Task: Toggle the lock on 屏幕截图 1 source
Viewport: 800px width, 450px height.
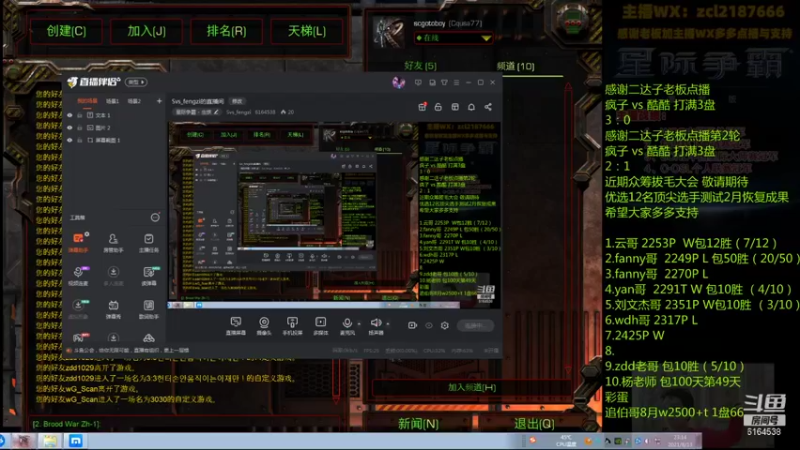Action: pyautogui.click(x=80, y=140)
